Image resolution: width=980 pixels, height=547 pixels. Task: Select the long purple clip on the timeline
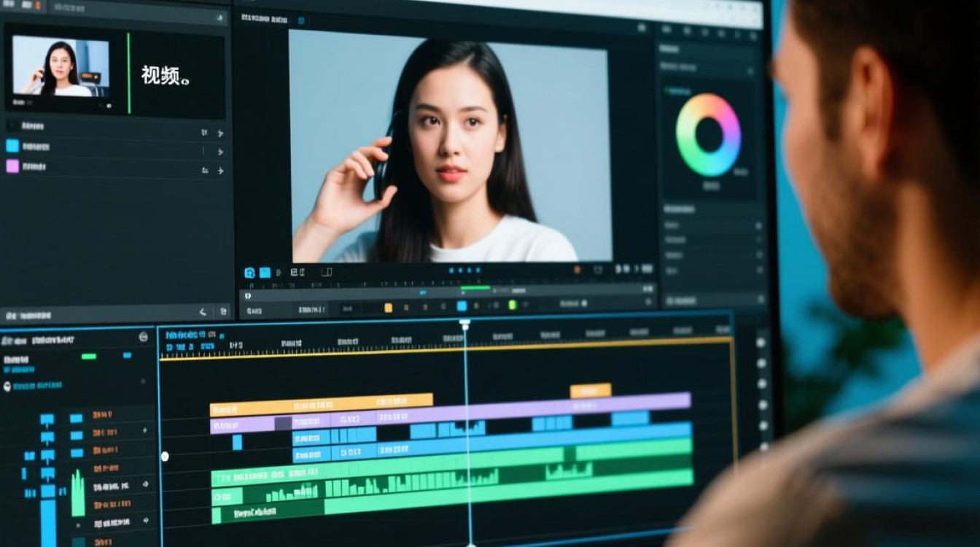[450, 412]
